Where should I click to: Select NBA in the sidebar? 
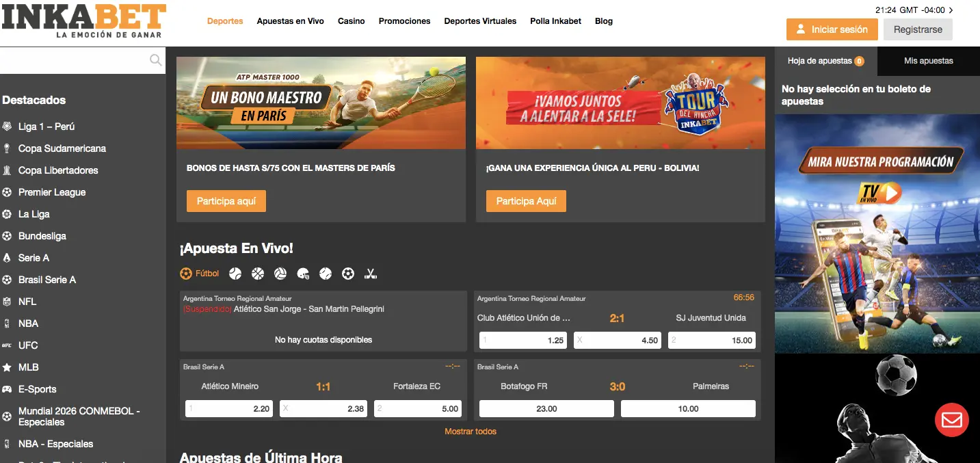tap(28, 323)
